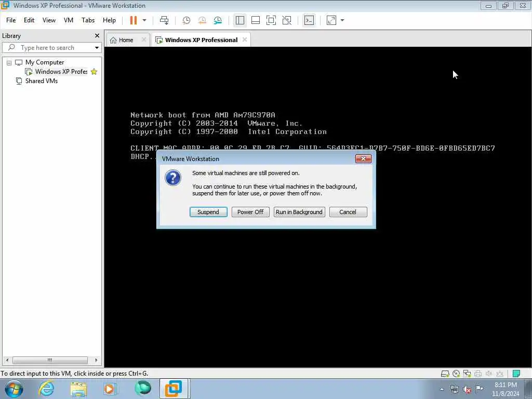Viewport: 532px width, 399px height.
Task: Click the USB device status icon
Action: tap(499, 374)
